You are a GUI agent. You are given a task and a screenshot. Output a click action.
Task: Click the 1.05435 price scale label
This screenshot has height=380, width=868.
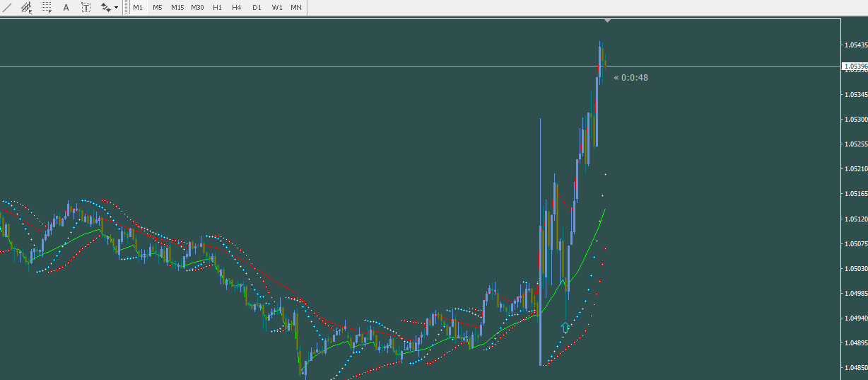click(855, 45)
